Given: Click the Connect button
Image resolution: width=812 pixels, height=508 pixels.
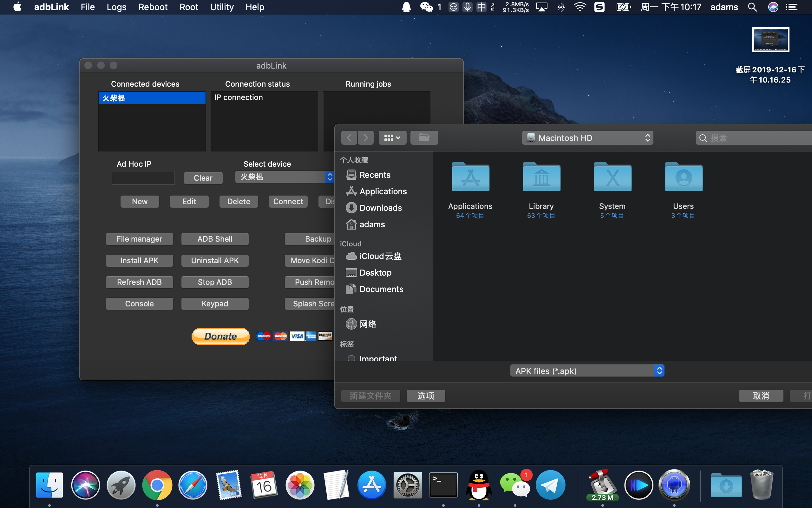Looking at the screenshot, I should [288, 201].
